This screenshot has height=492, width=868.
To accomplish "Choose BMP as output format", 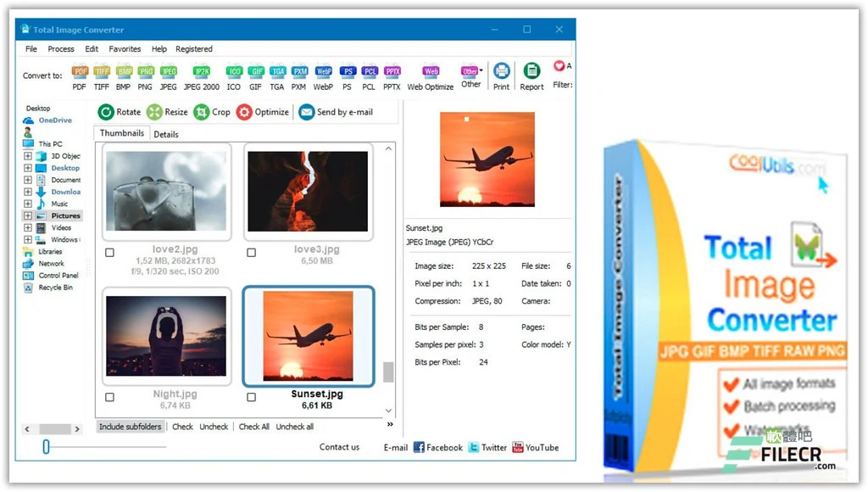I will click(124, 77).
